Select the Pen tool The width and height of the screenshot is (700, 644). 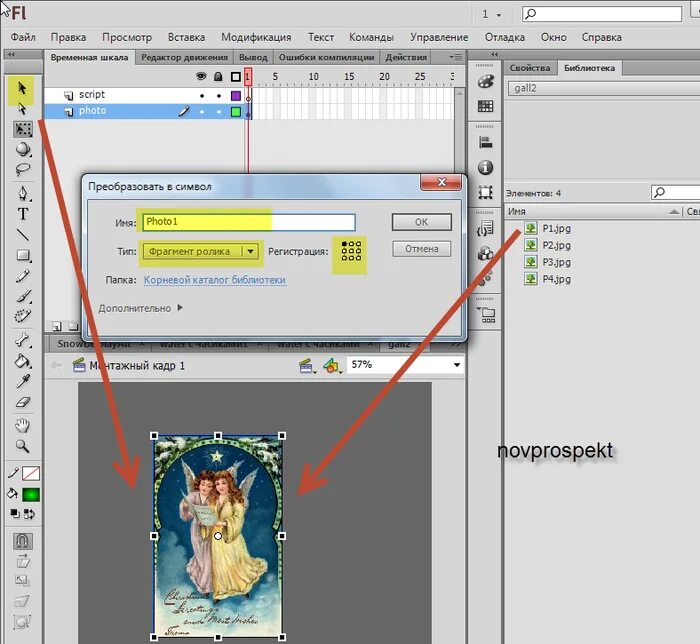[22, 193]
